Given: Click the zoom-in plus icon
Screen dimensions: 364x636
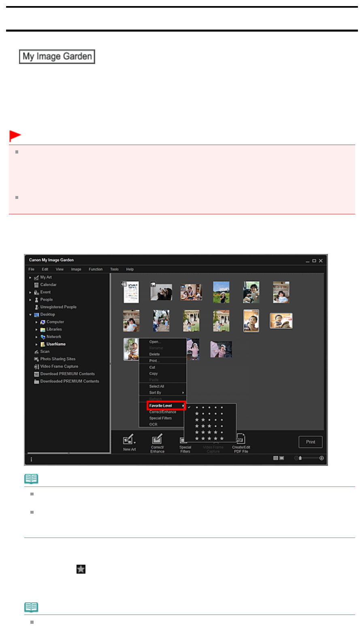Looking at the screenshot, I should click(x=321, y=458).
